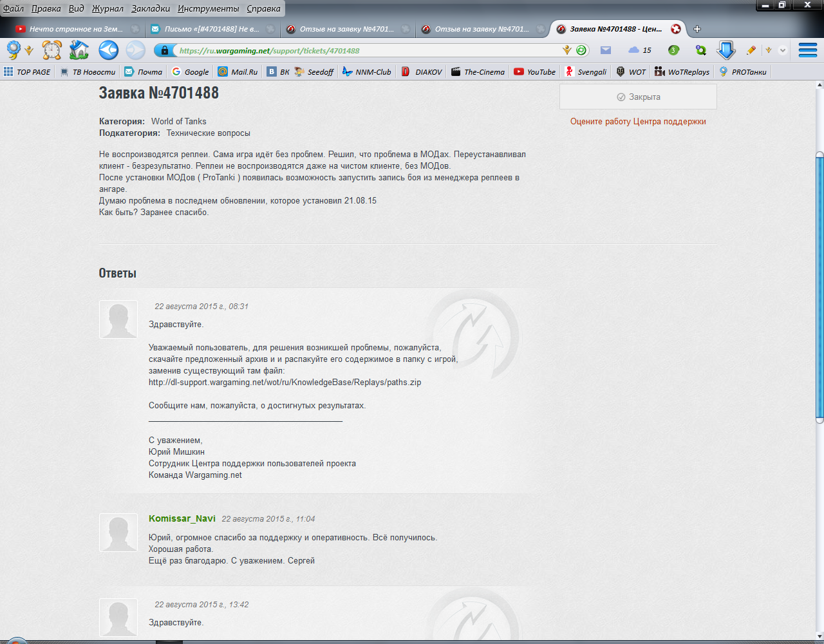The height and width of the screenshot is (644, 824).
Task: Reload the page with green refresh icon
Action: 581,50
